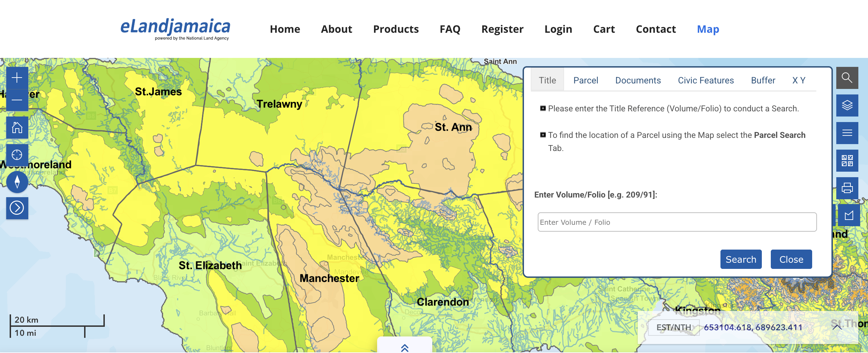Open the Layers panel icon

[x=847, y=105]
